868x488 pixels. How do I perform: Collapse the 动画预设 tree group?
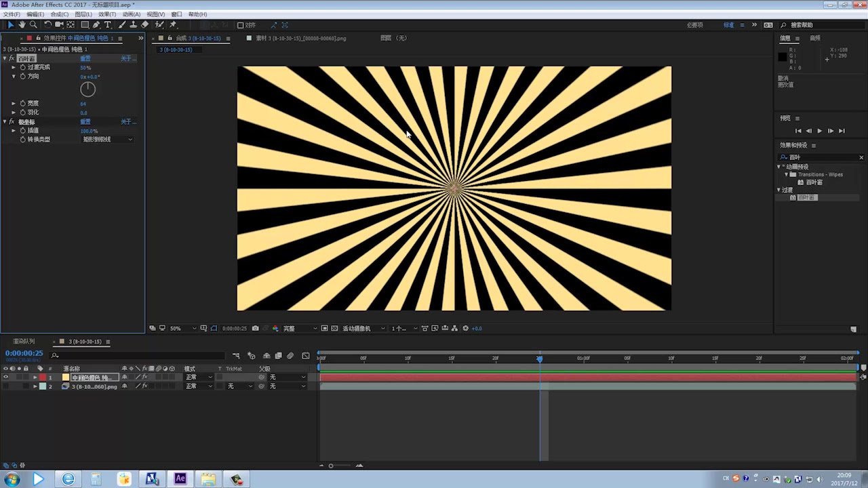(779, 167)
